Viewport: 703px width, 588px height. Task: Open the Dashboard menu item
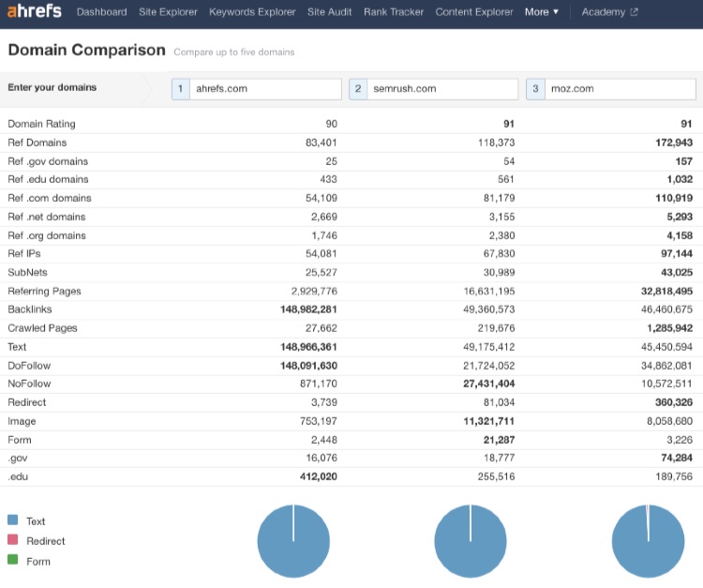[x=102, y=12]
